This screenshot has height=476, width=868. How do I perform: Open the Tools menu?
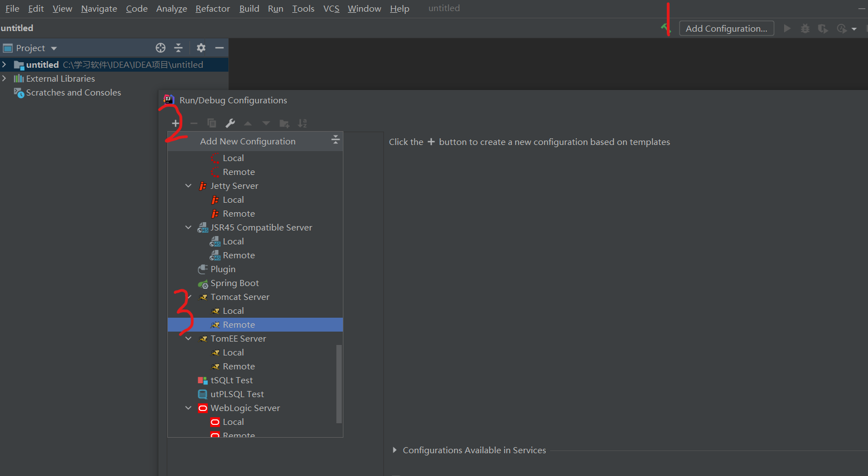(303, 8)
